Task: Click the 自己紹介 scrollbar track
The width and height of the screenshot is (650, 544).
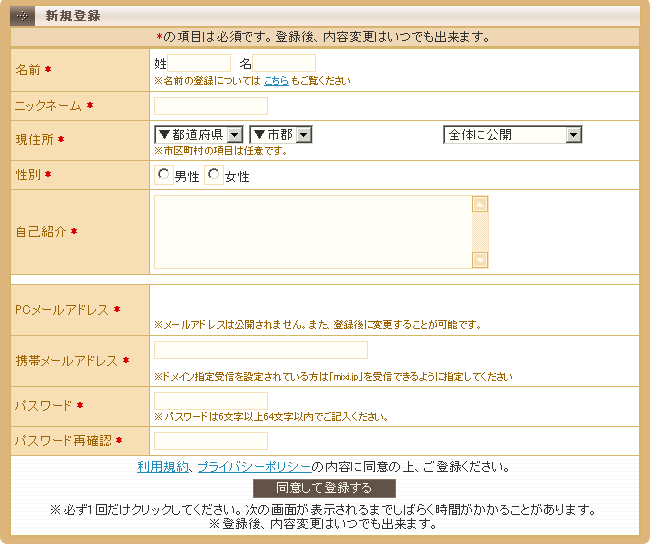Action: [480, 232]
